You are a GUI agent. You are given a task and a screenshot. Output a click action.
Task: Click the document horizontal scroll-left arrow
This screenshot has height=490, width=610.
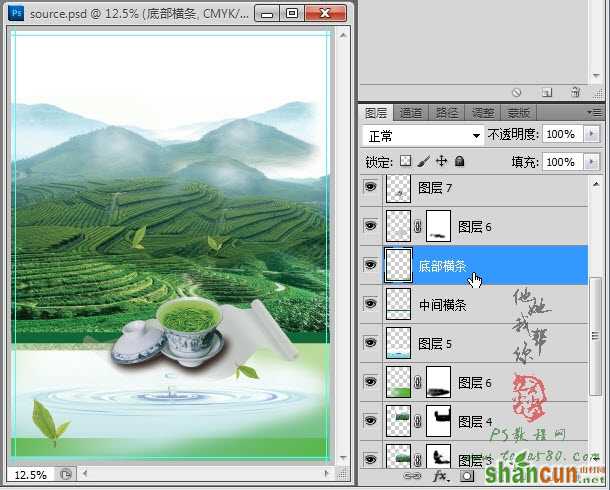click(84, 474)
